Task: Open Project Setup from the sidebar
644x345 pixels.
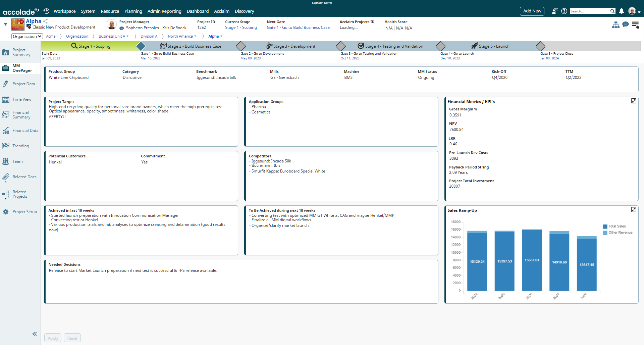Action: pos(24,211)
